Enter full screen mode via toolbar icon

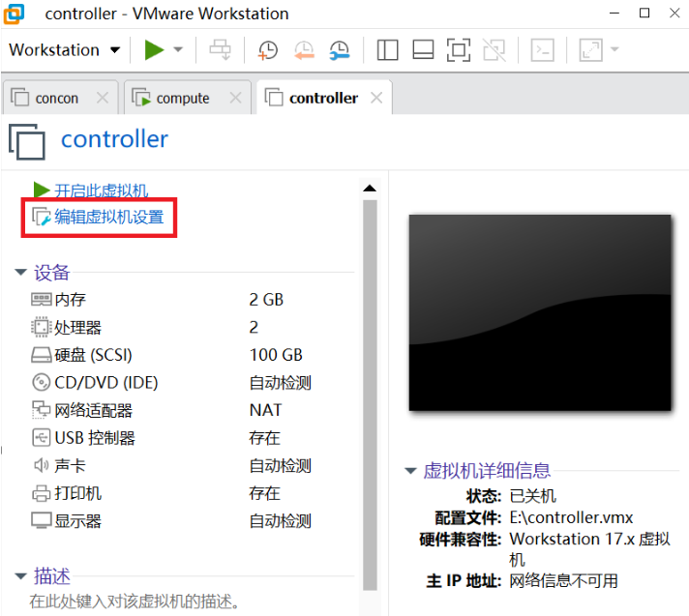click(459, 49)
